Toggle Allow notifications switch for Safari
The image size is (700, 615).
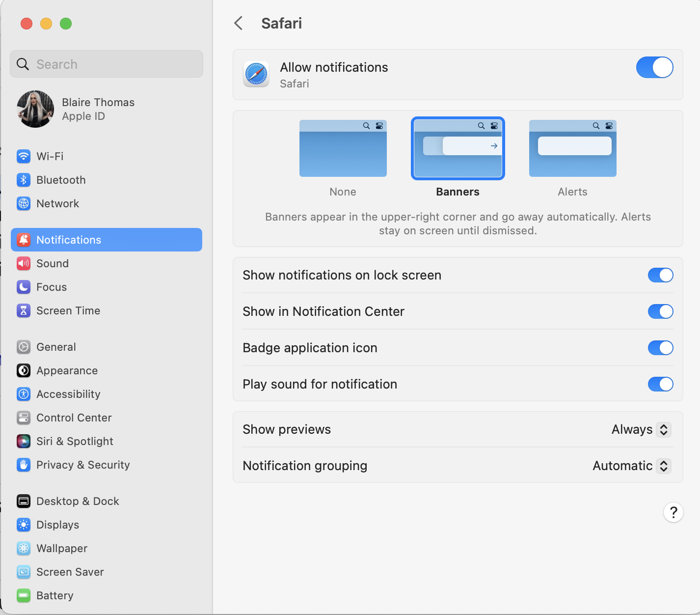pos(655,67)
